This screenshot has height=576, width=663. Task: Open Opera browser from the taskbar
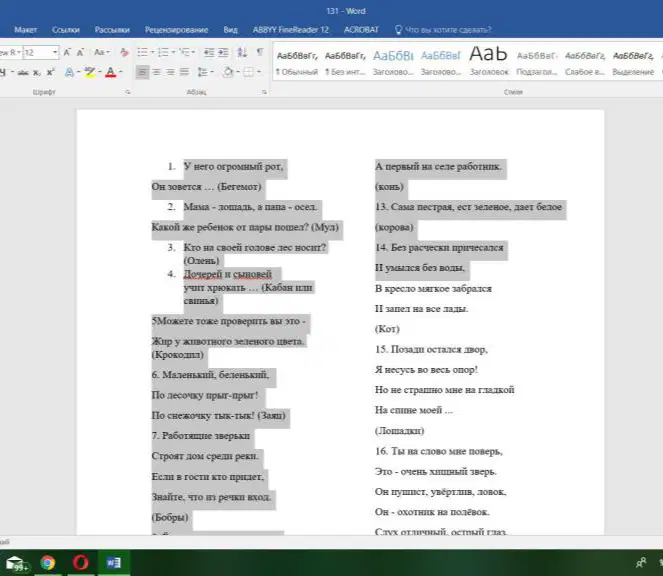click(x=80, y=562)
